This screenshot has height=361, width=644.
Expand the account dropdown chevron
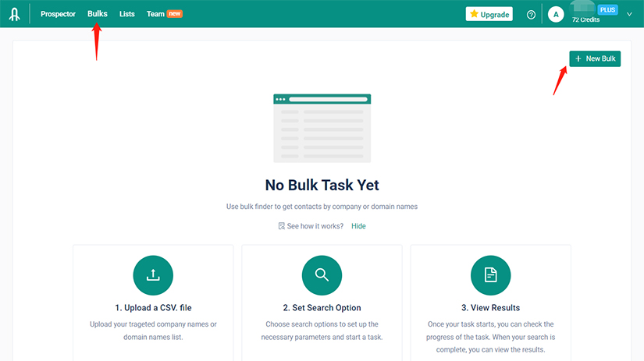tap(629, 14)
